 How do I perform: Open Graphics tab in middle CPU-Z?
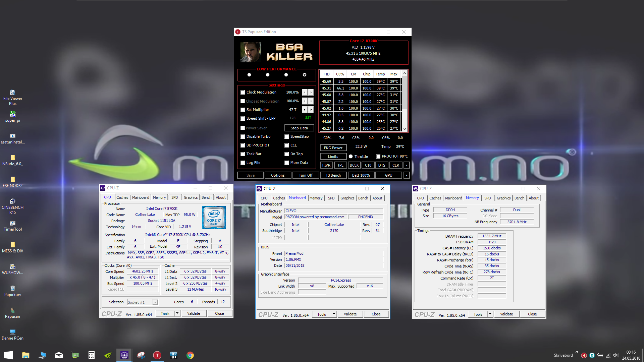(347, 198)
